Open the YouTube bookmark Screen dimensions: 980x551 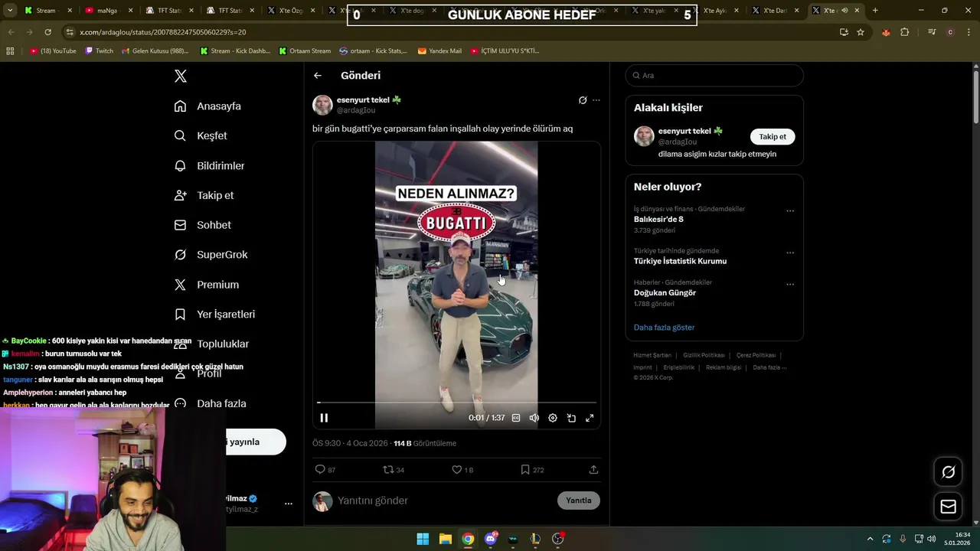pos(53,51)
